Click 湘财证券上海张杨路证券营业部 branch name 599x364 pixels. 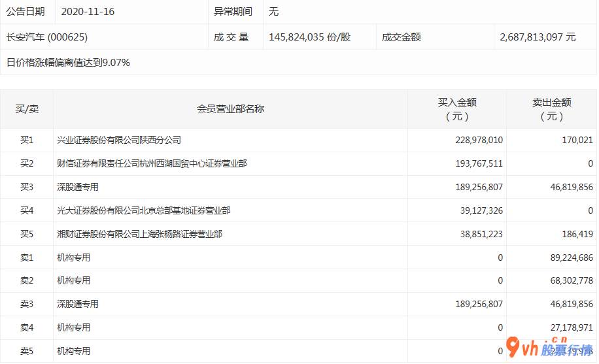pyautogui.click(x=139, y=234)
